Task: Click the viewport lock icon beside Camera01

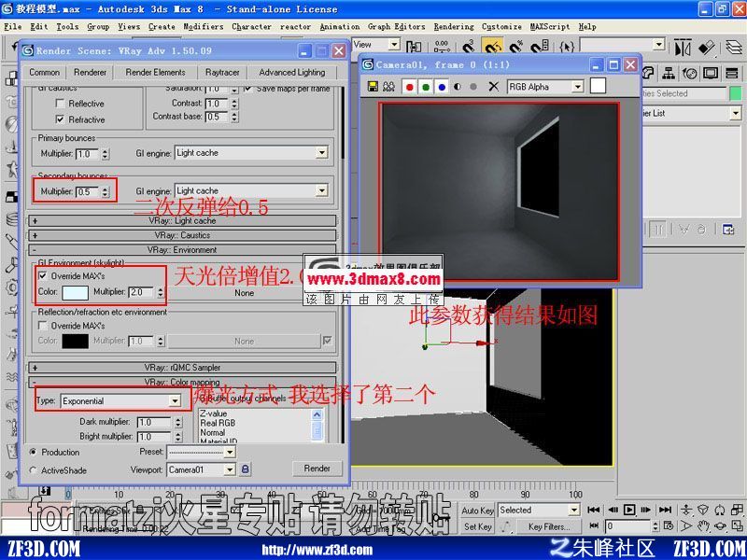Action: pyautogui.click(x=245, y=469)
